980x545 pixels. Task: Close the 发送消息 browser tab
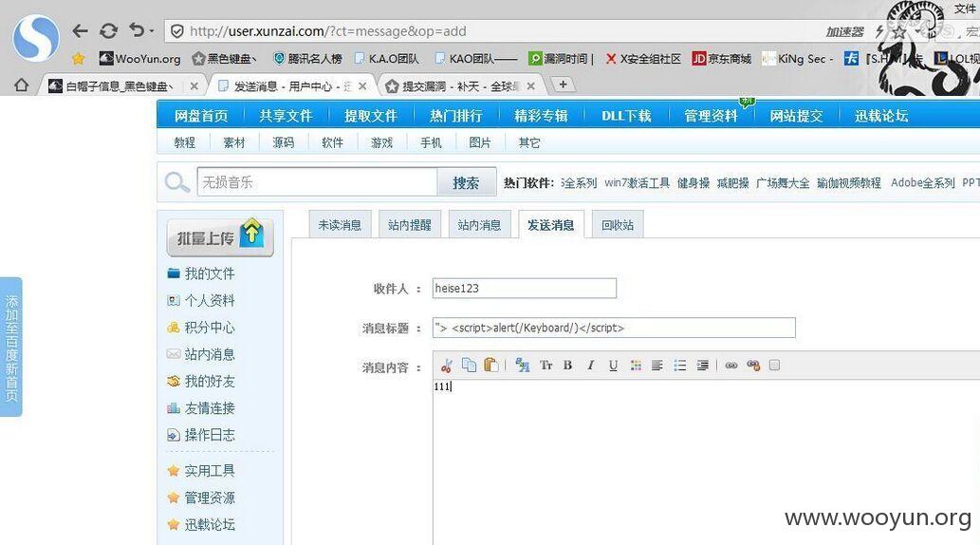coord(362,86)
